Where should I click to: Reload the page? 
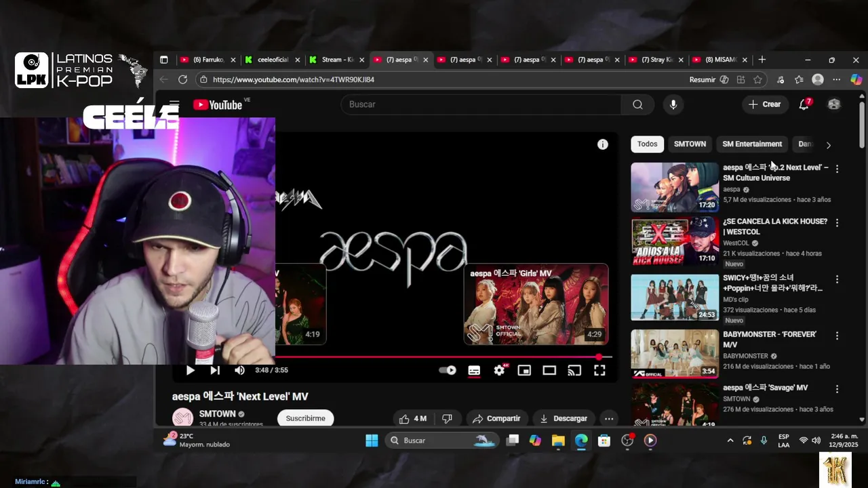pos(182,79)
